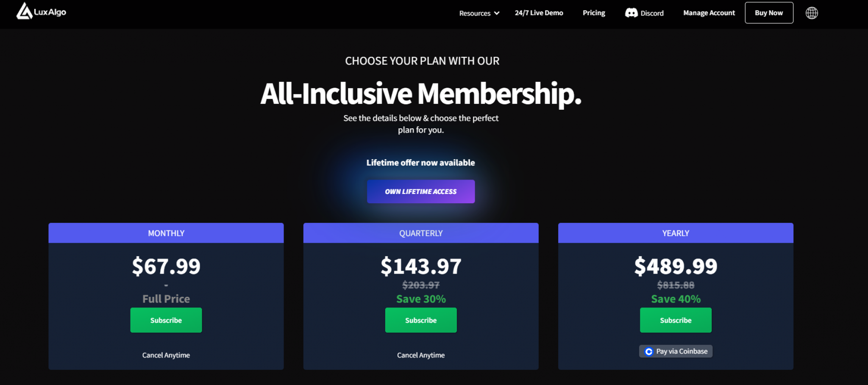Subscribe to the Quarterly plan
This screenshot has height=385, width=868.
[420, 320]
